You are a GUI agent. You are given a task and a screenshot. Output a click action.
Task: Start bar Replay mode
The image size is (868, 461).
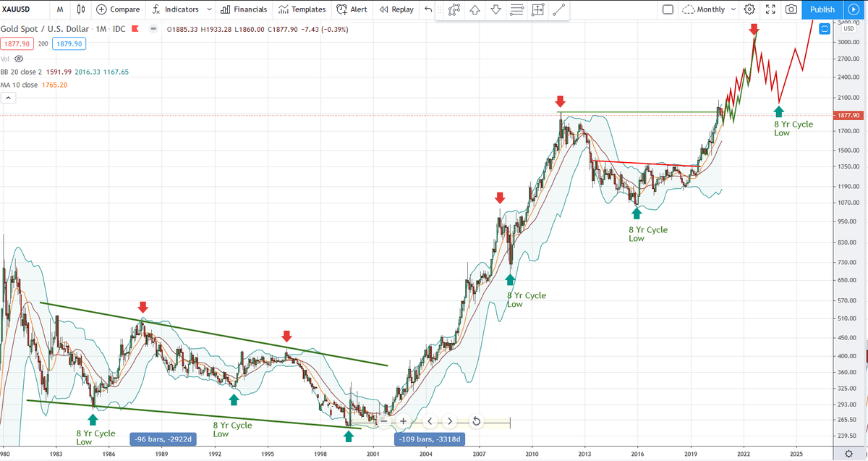coord(396,9)
